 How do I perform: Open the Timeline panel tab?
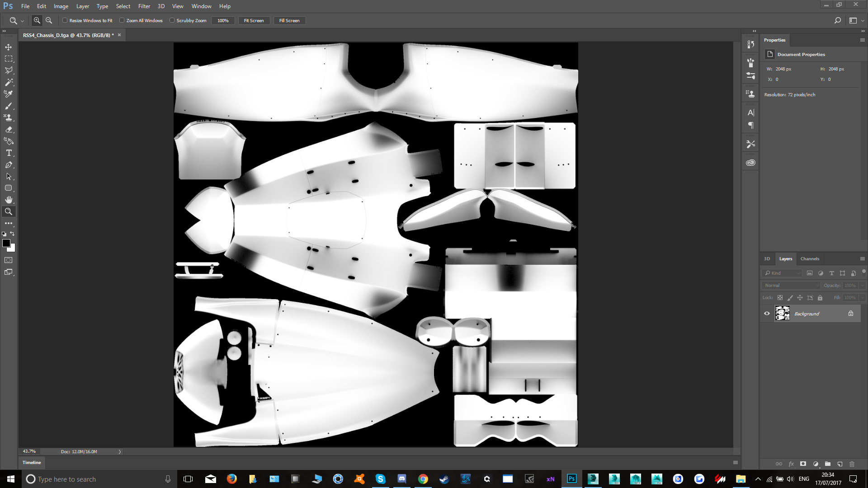32,462
